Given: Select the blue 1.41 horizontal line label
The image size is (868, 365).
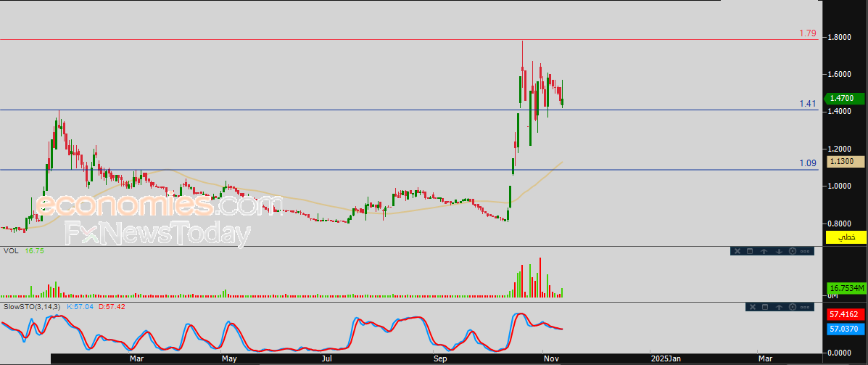Looking at the screenshot, I should coord(808,104).
